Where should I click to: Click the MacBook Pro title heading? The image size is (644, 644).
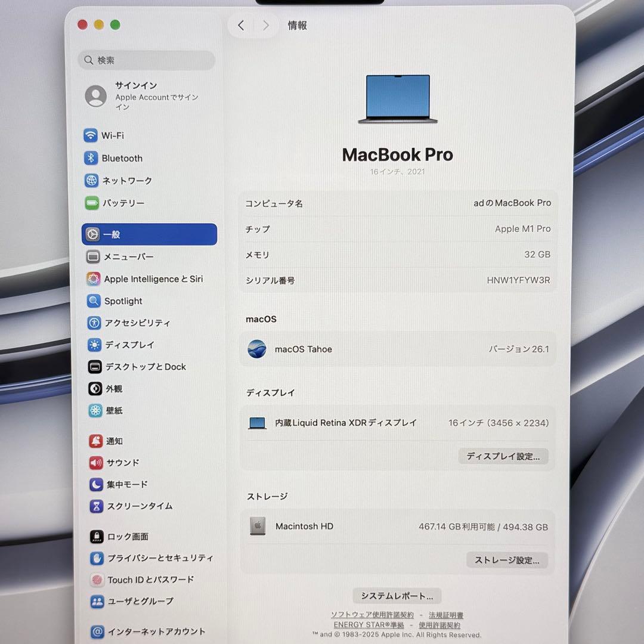click(398, 155)
